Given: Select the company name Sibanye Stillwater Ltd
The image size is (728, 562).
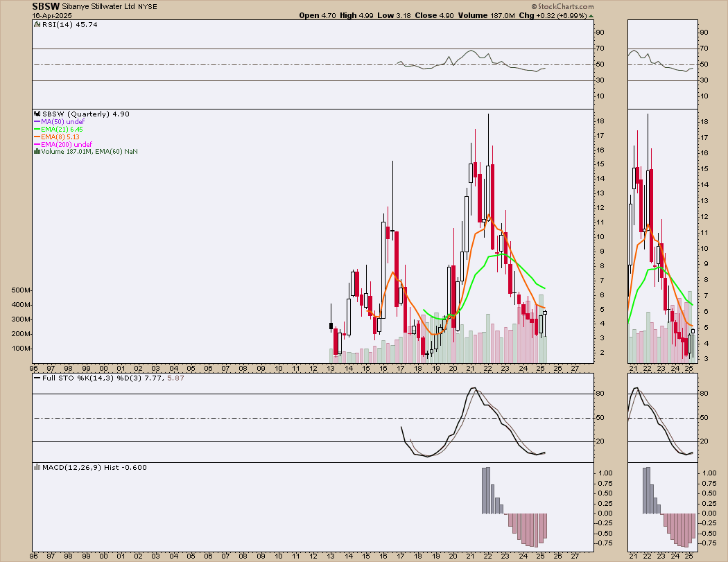Looking at the screenshot, I should click(x=98, y=6).
